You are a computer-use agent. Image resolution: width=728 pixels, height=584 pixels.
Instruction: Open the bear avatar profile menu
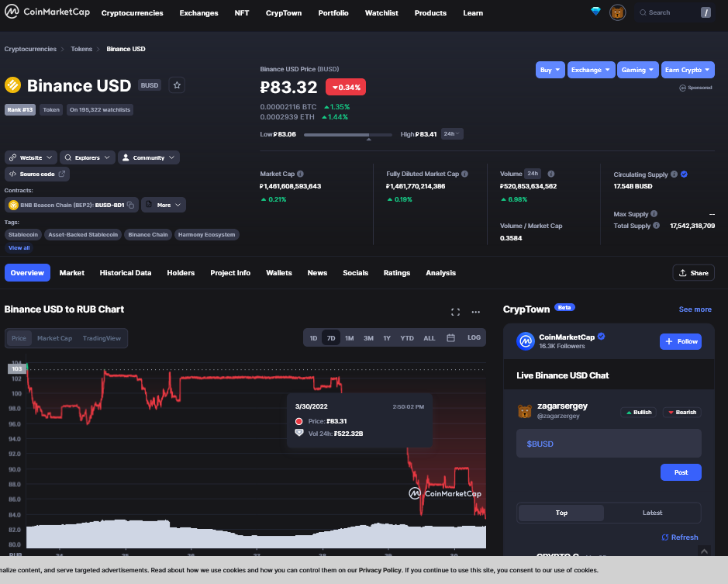(x=617, y=12)
